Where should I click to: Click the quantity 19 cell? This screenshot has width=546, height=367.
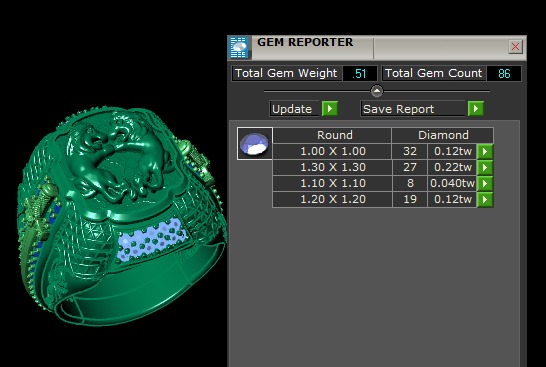(x=410, y=200)
